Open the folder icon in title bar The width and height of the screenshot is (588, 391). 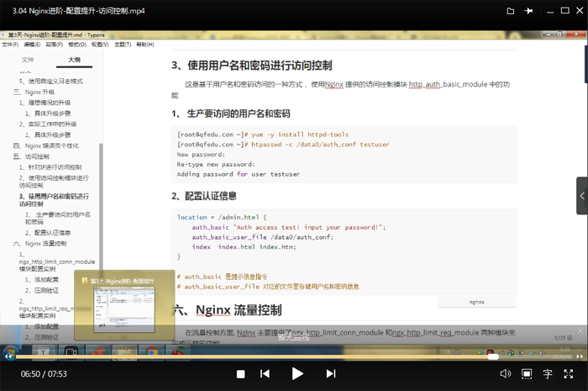(x=510, y=11)
